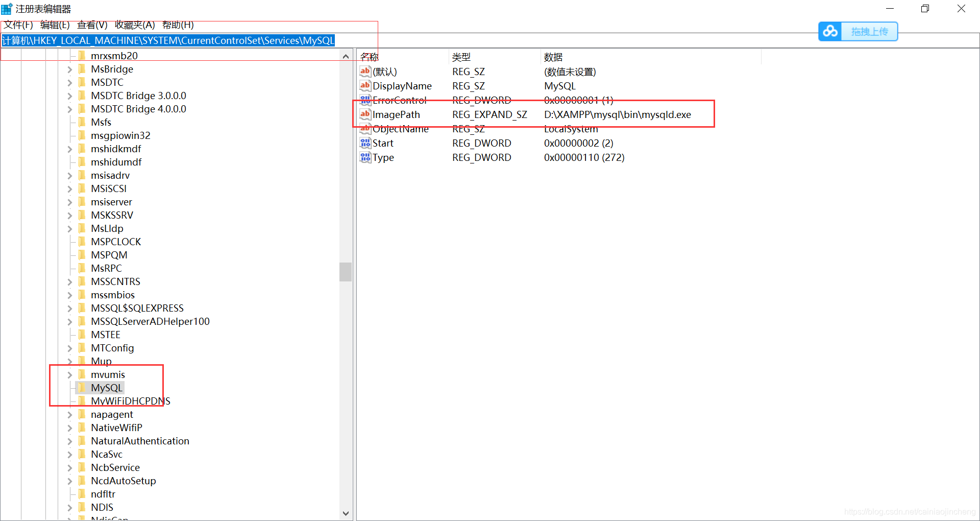Click the registry editor title bar icon

tap(6, 8)
